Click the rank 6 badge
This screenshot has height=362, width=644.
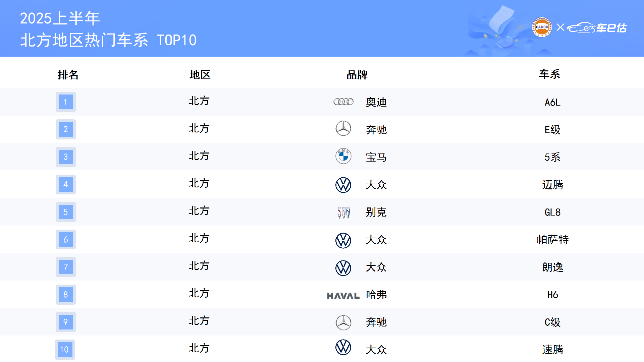66,239
